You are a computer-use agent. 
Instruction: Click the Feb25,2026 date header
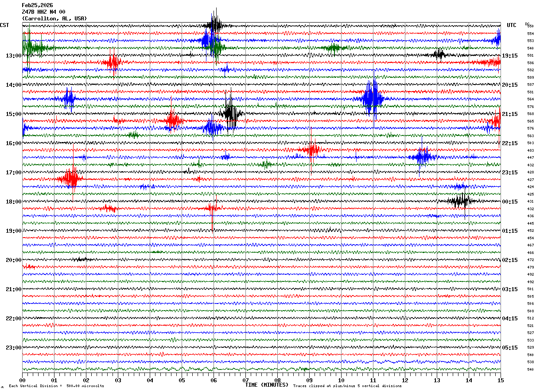click(x=37, y=5)
